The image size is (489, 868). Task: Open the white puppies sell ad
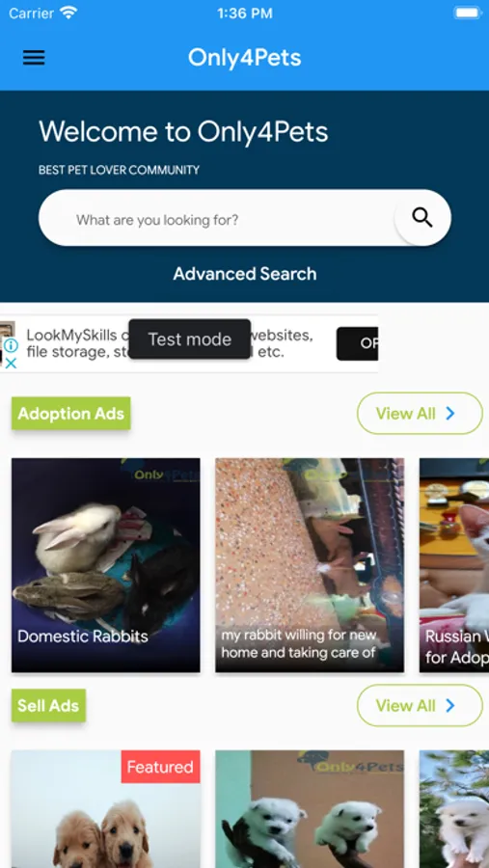point(310,809)
